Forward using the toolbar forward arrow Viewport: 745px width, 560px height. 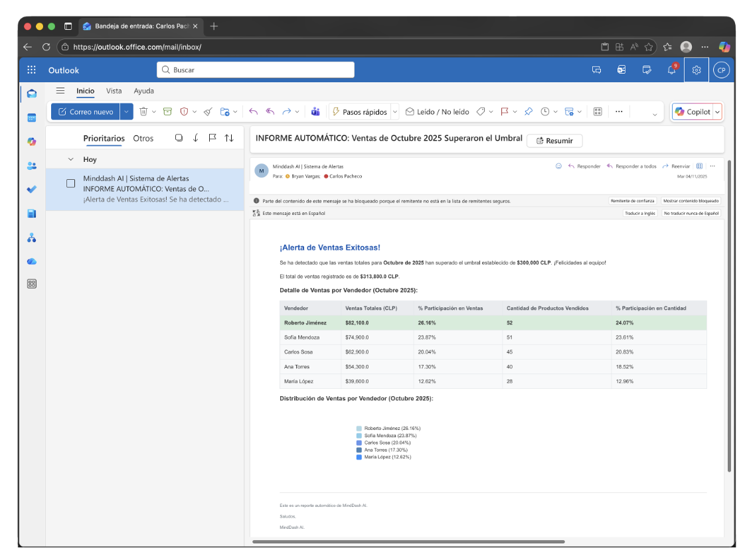pos(286,111)
